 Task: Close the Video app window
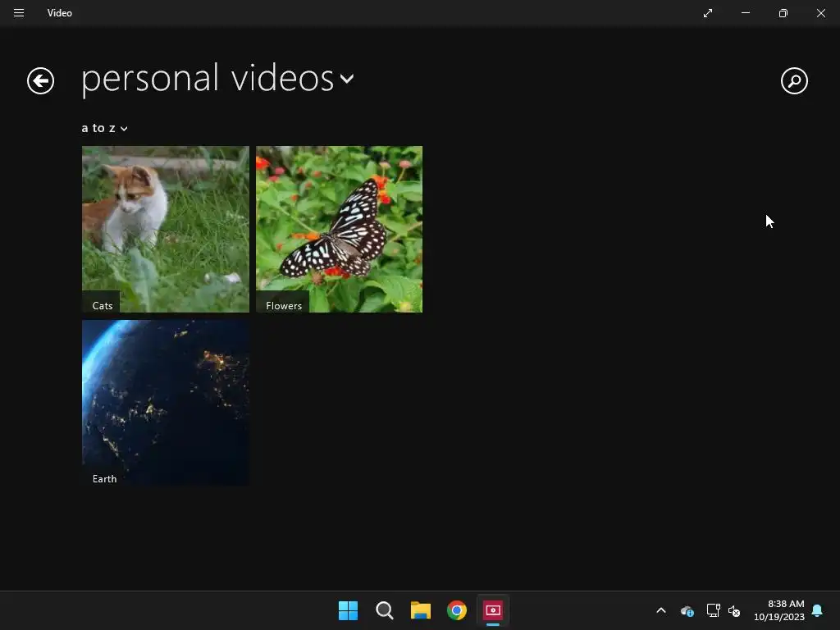[820, 13]
